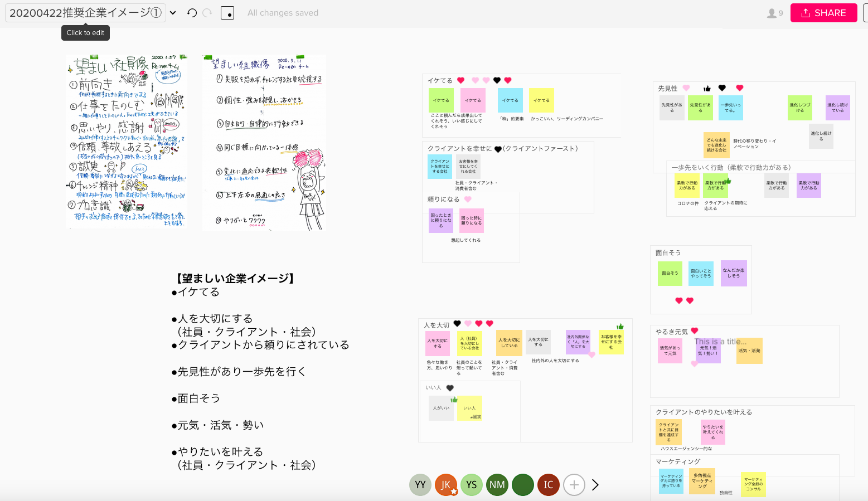Select the purple 困ったときに頼りになる note
This screenshot has height=501, width=868.
pyautogui.click(x=441, y=221)
